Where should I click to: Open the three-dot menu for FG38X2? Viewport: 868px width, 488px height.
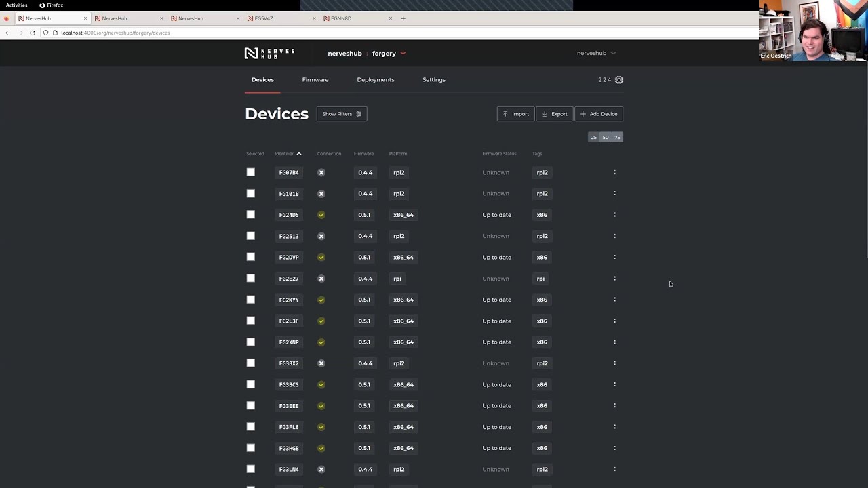click(x=614, y=363)
